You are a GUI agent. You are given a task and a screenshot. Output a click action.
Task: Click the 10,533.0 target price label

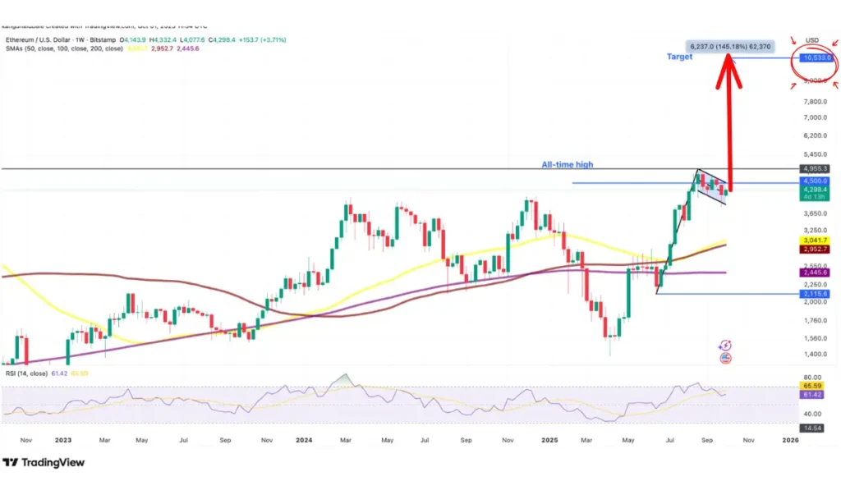click(816, 58)
